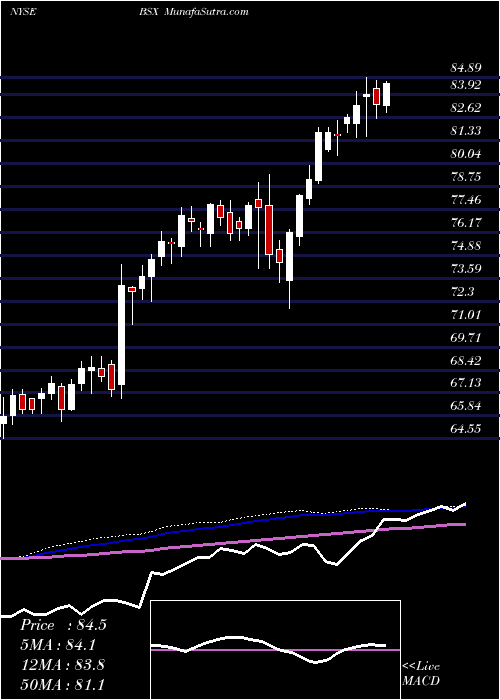Click the 74.88 price level label
Screen dimensions: 500x700
point(466,246)
